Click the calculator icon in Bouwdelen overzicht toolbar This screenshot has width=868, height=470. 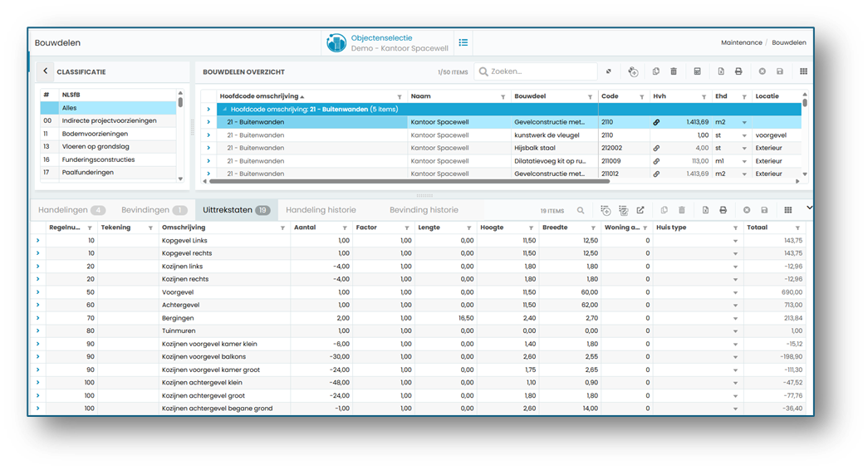click(698, 71)
